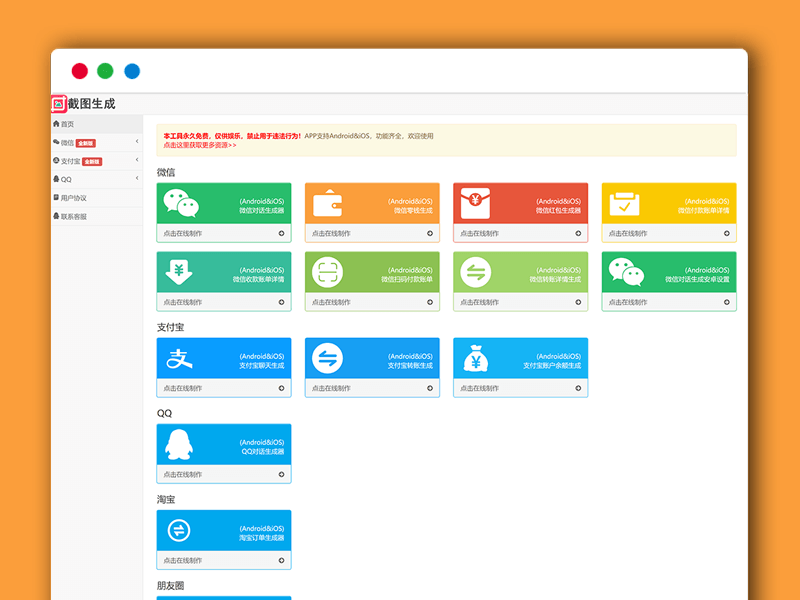Click the arrow circle icon under 微信扫码付款账单
This screenshot has height=600, width=800.
click(x=430, y=302)
